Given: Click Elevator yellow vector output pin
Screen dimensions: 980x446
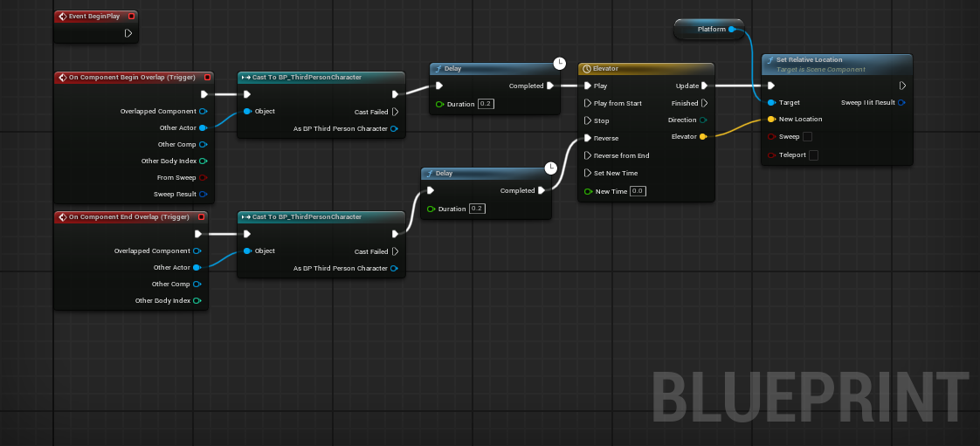Looking at the screenshot, I should [x=703, y=136].
